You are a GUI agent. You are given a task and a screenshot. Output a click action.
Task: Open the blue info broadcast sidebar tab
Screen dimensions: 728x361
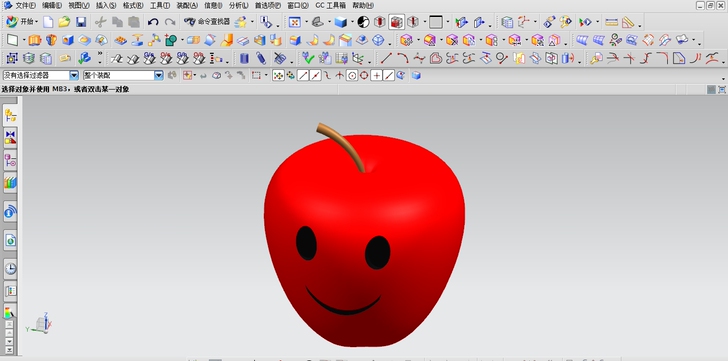tap(10, 213)
